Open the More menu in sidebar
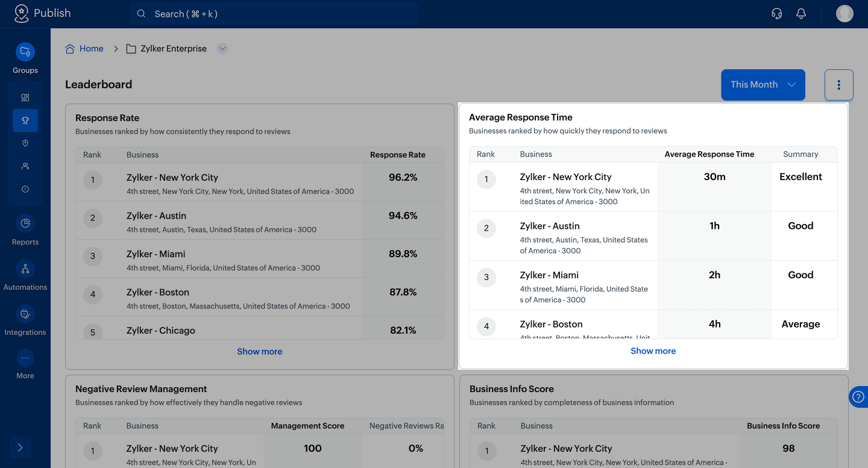The height and width of the screenshot is (468, 868). tap(25, 359)
